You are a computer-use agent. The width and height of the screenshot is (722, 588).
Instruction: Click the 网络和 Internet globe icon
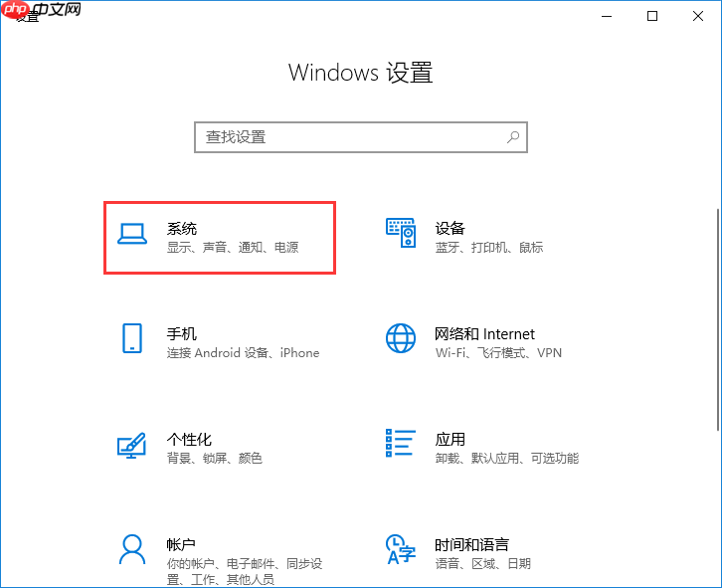tap(401, 338)
